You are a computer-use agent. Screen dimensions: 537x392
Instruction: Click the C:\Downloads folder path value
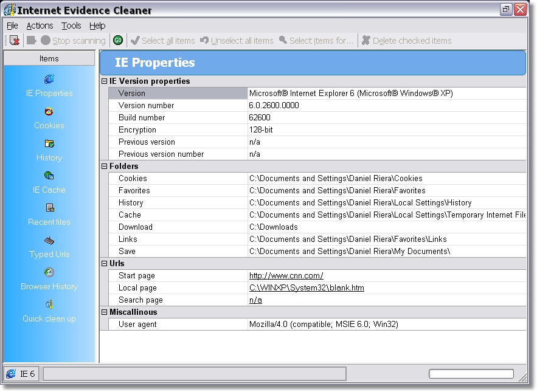tap(273, 227)
